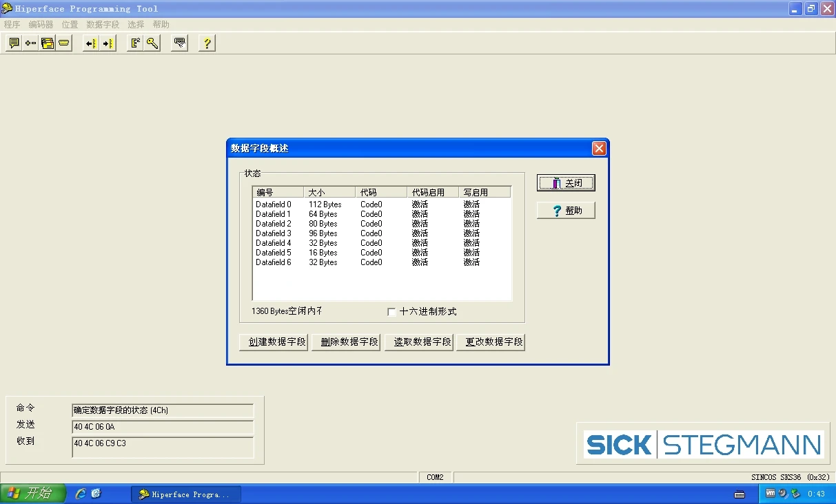This screenshot has width=836, height=504.
Task: Click the serial port connector icon
Action: (63, 43)
